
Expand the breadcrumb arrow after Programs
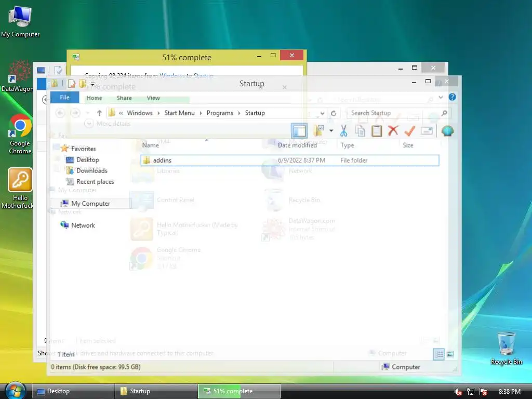click(x=239, y=113)
